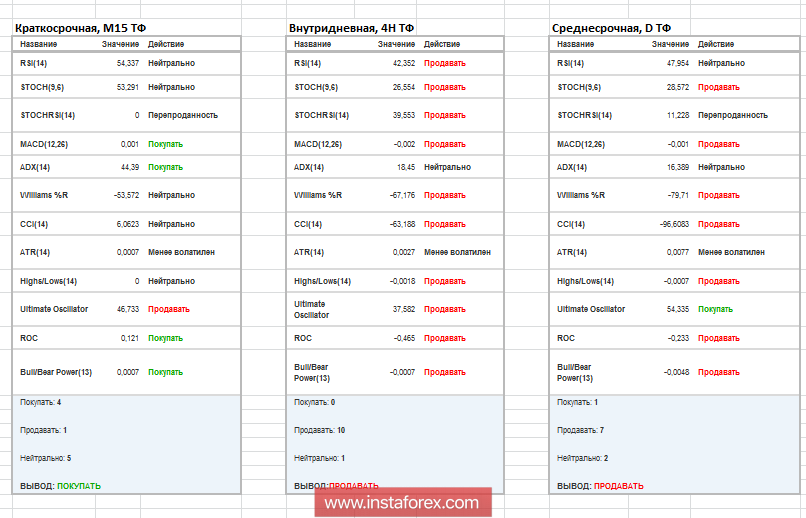Select the 'Краткосрочная, M15 ТФ' heading cell

point(81,28)
